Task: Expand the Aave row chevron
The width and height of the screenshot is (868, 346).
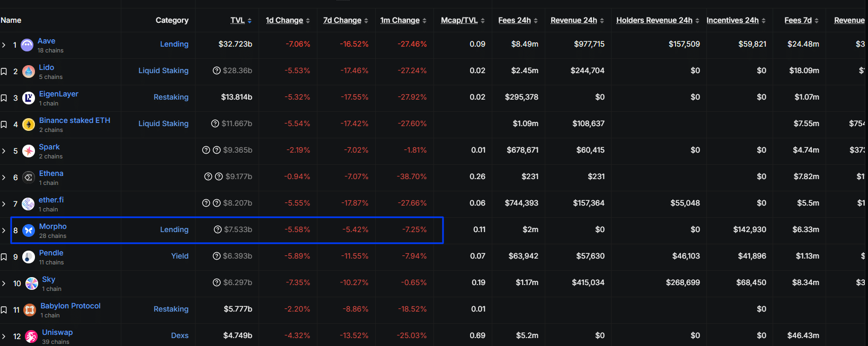Action: coord(4,45)
